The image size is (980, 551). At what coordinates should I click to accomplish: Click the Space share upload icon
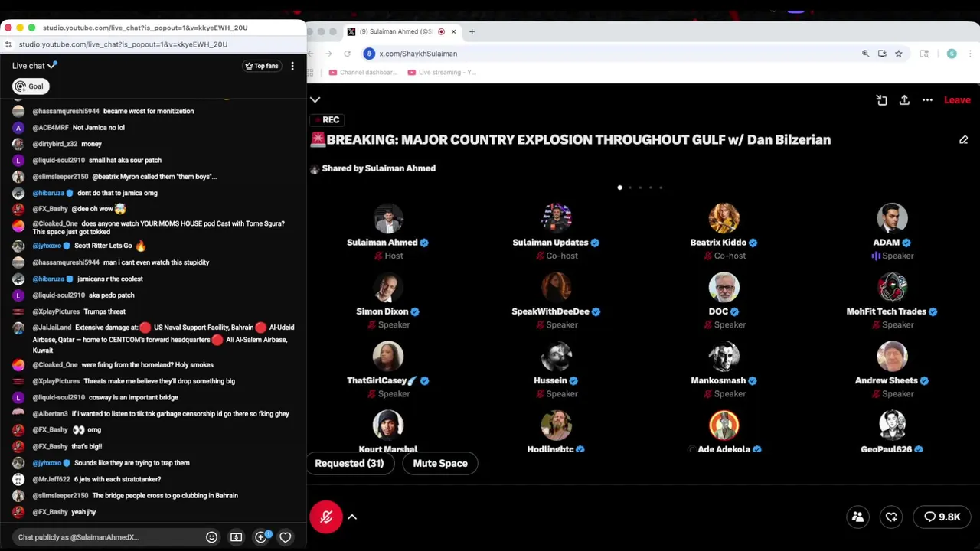point(904,100)
